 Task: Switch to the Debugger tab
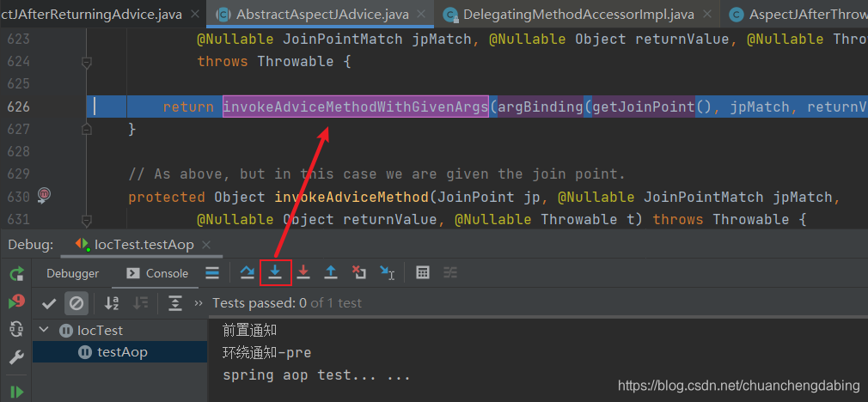point(72,273)
